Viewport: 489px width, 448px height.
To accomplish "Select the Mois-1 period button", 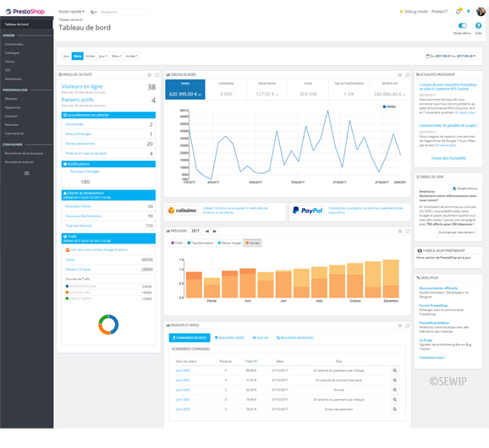I will coord(117,56).
